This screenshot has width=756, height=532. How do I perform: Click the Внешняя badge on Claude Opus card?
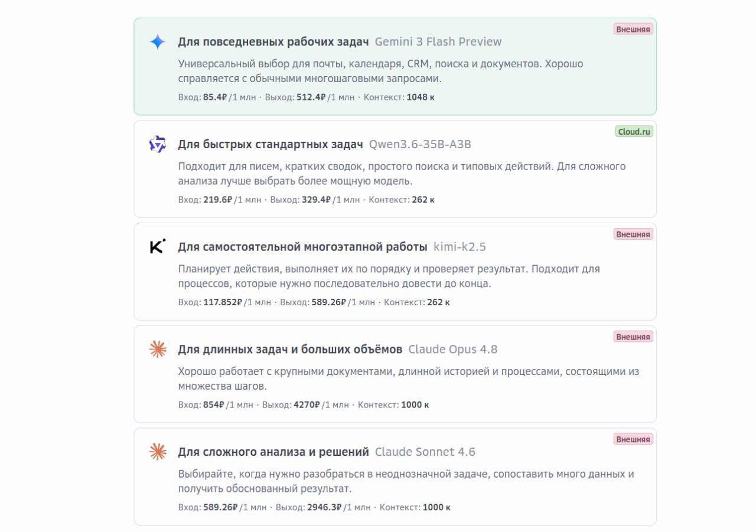pos(633,337)
